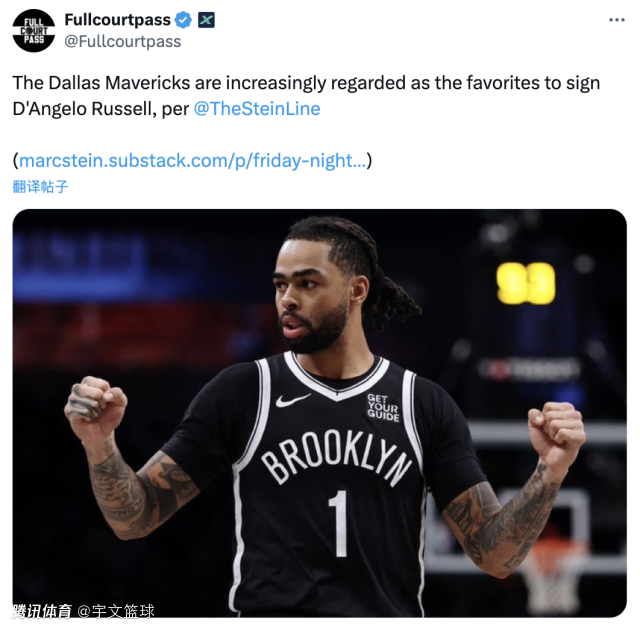
Task: Click the blue verified checkmark badge
Action: point(183,20)
